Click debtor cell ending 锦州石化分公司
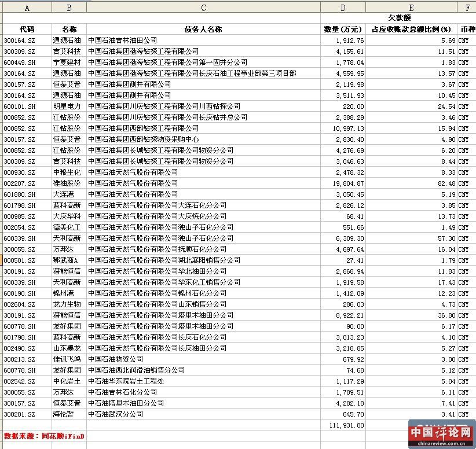Viewport: 476px width, 449px height. coord(203,293)
